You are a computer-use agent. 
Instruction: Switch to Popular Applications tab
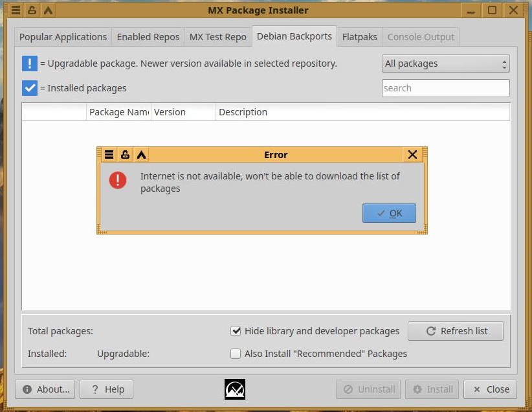tap(63, 37)
